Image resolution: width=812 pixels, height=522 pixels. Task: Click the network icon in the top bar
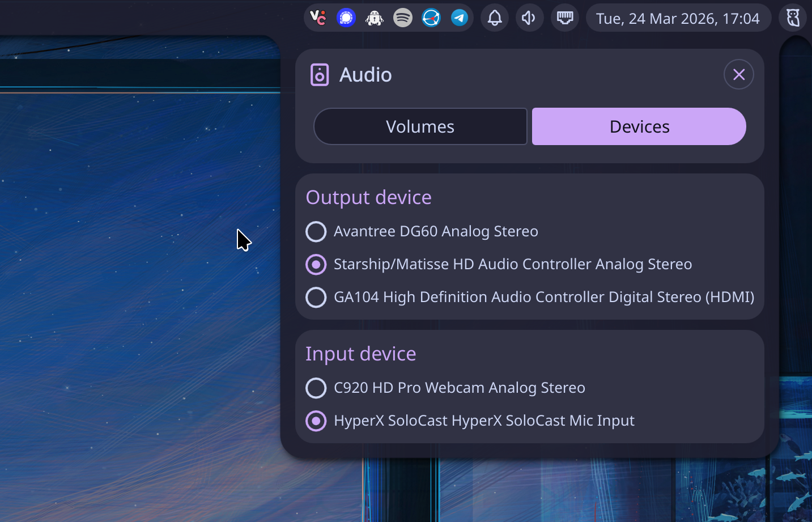[565, 18]
